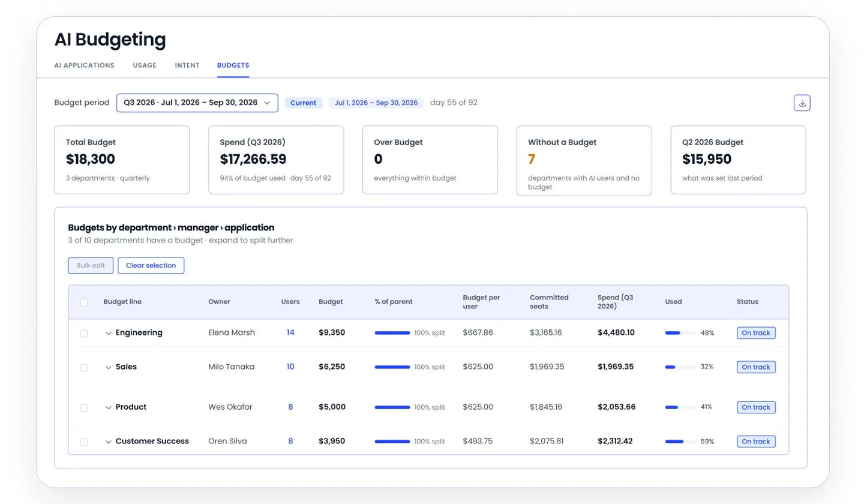Expand the Customer Success budget line
The width and height of the screenshot is (867, 504).
(109, 442)
